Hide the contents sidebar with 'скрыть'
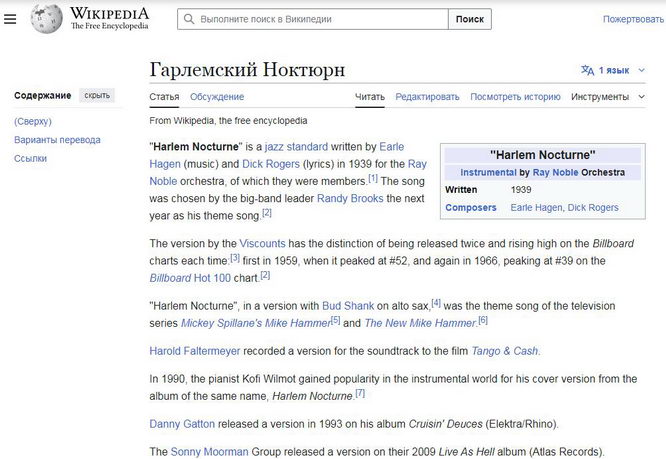 click(x=97, y=95)
